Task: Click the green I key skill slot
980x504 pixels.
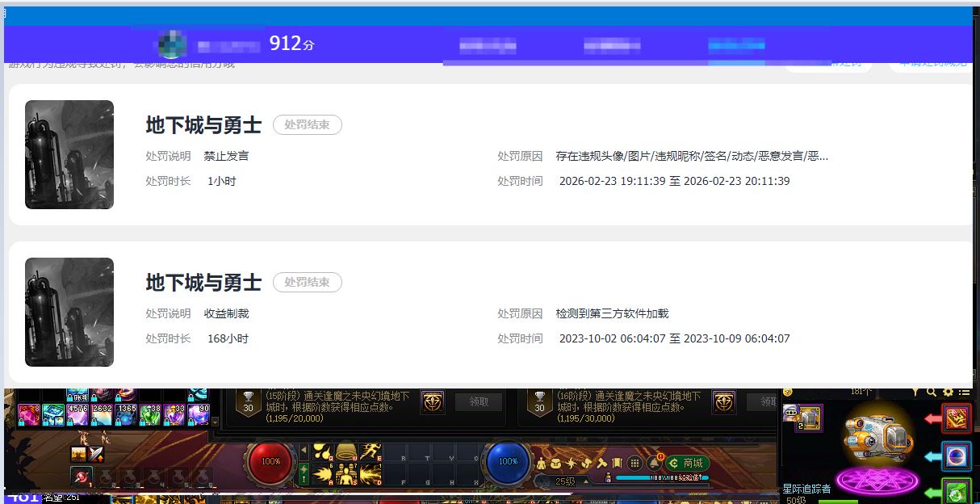Action: [304, 474]
